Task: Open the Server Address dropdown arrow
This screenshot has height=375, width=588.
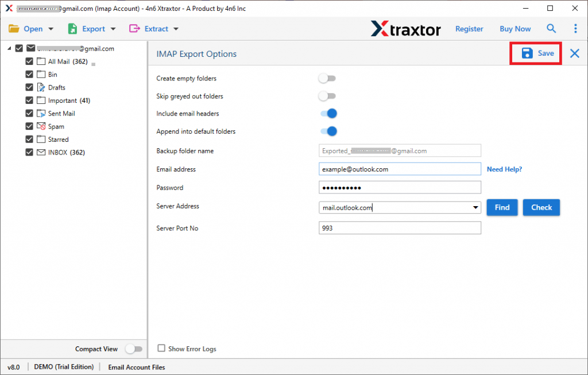Action: click(x=475, y=207)
